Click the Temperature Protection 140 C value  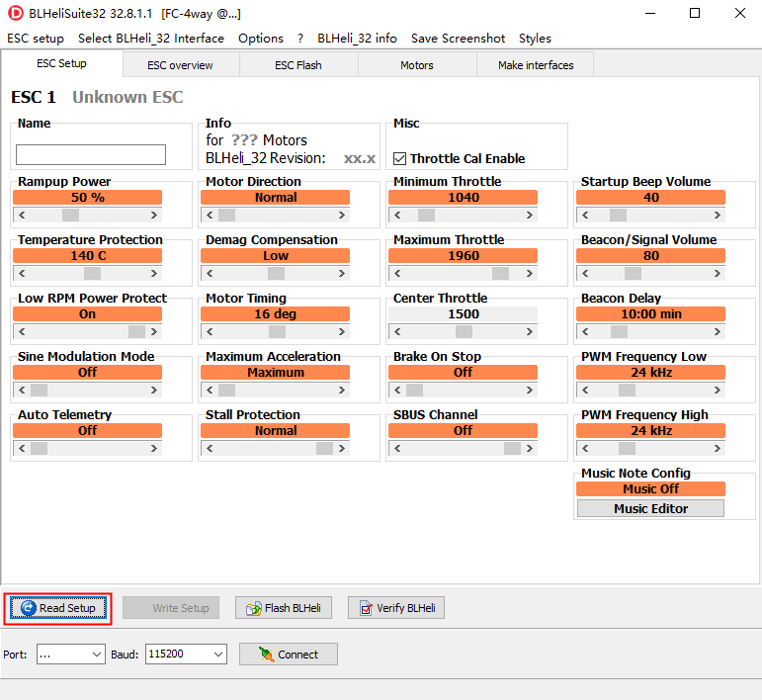88,256
